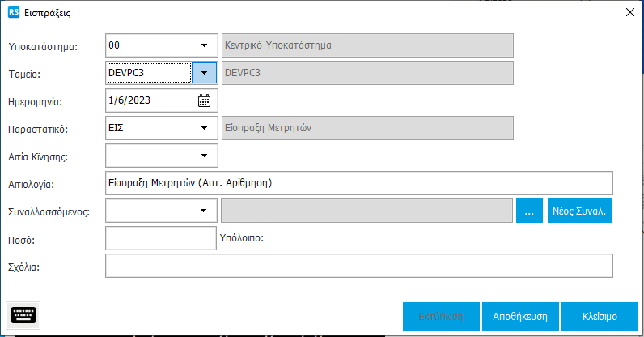Click the grey Είσπραξη Μετρητών description field
Viewport: 644px width, 337px height.
point(366,128)
